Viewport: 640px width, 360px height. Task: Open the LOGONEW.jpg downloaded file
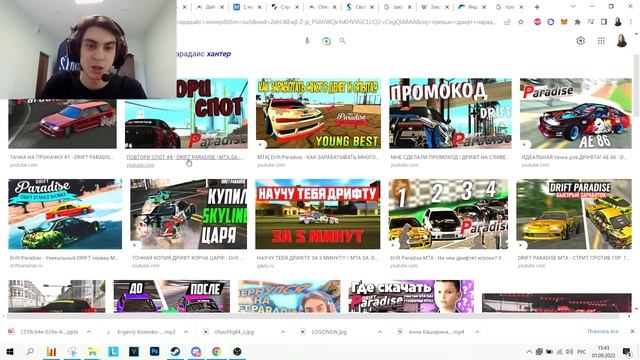click(329, 332)
